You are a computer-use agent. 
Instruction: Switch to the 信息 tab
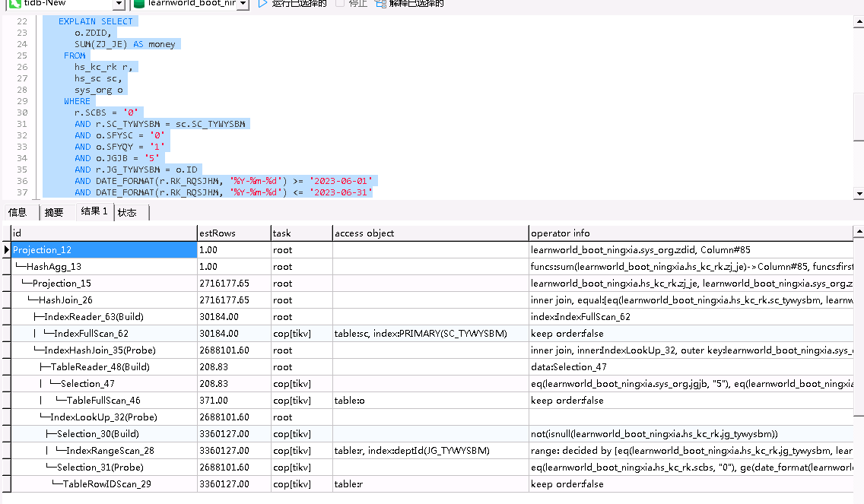tap(17, 212)
